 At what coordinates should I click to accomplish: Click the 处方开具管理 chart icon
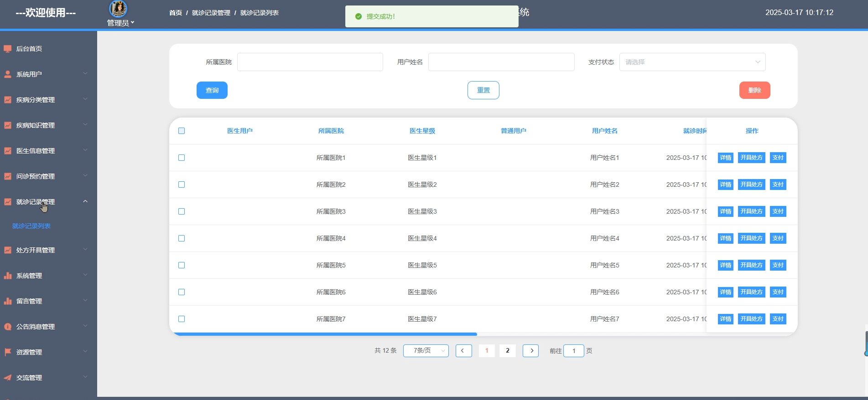point(8,250)
